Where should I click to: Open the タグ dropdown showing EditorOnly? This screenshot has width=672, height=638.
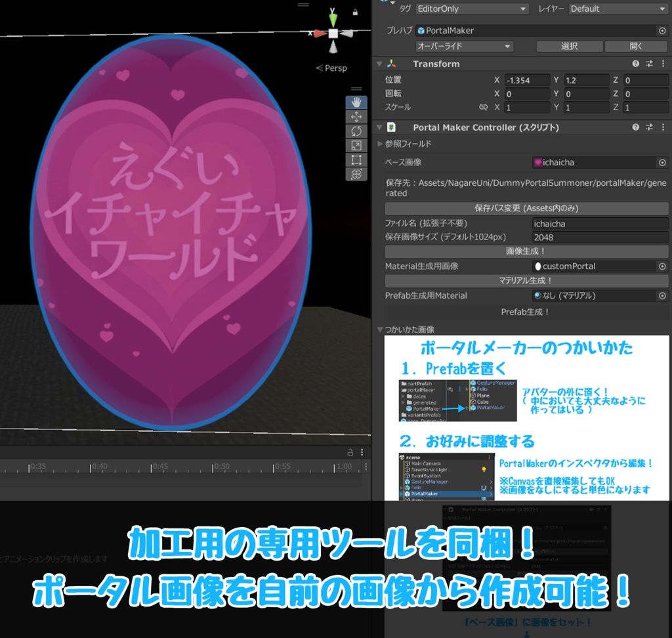click(471, 9)
